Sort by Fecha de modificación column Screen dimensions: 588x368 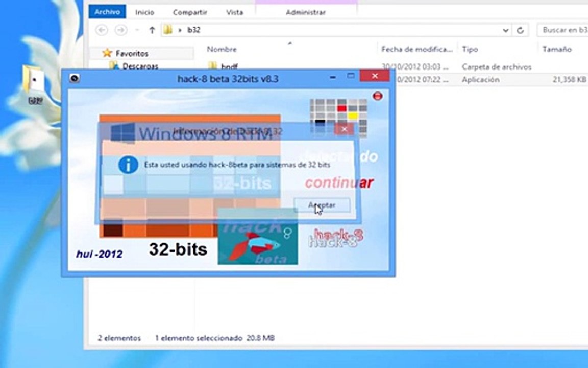coord(416,49)
